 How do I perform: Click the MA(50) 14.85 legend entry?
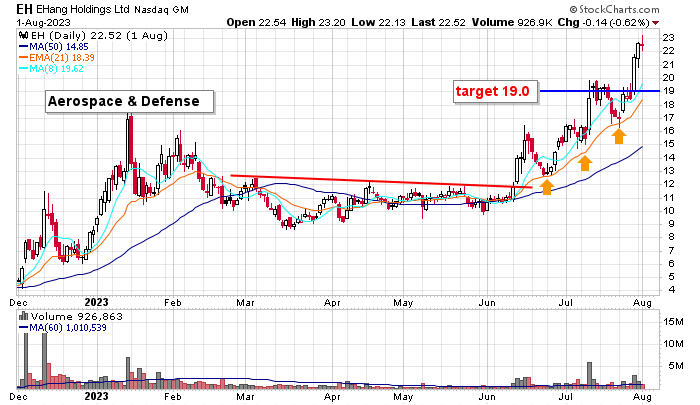(54, 47)
